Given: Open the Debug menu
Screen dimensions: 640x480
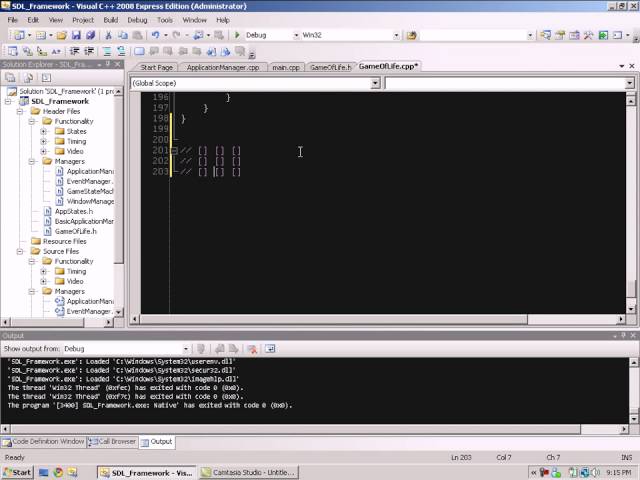Looking at the screenshot, I should coord(137,20).
